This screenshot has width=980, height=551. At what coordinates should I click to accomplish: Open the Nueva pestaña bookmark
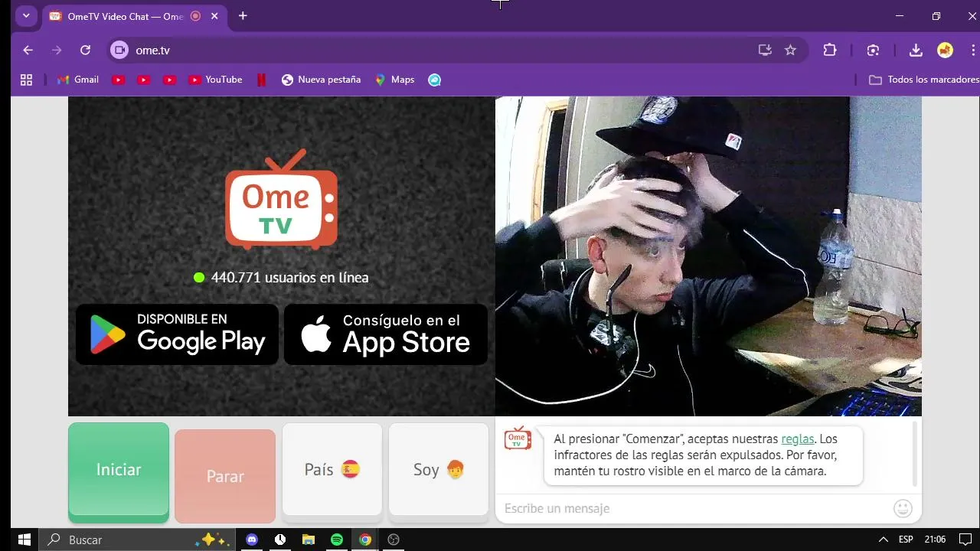pyautogui.click(x=321, y=80)
